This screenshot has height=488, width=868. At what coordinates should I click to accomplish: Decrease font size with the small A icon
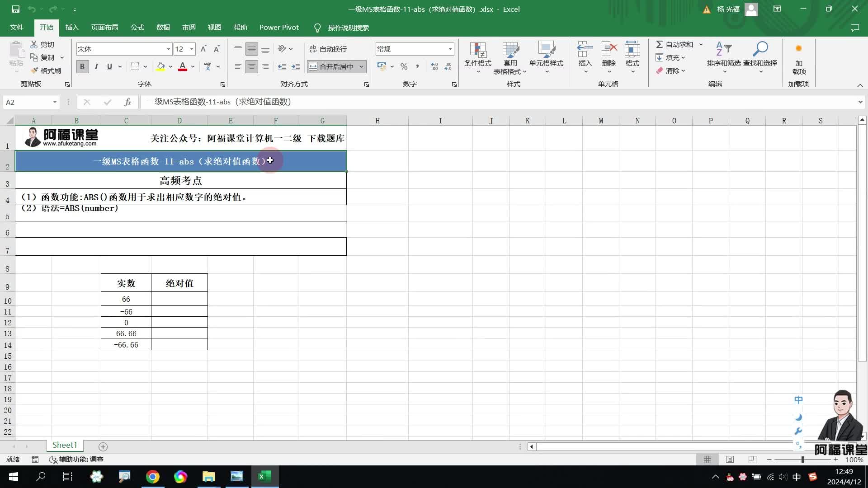coord(217,49)
